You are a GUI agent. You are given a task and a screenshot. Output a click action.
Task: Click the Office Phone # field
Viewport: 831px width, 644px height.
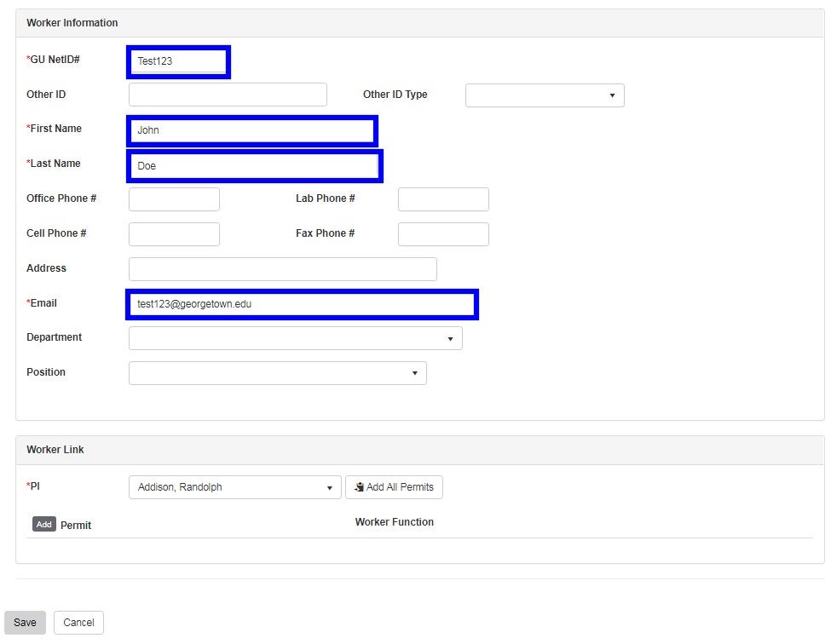pos(175,199)
